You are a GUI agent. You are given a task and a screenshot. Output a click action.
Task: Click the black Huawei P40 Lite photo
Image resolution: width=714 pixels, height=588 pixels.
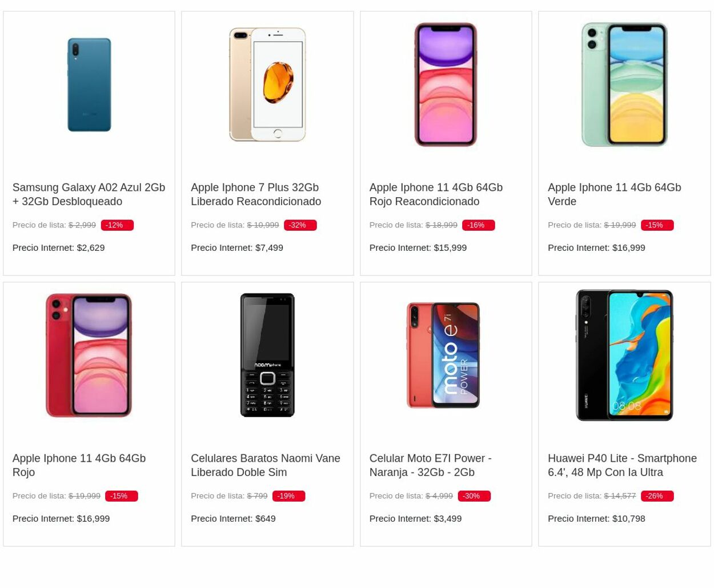pyautogui.click(x=624, y=355)
